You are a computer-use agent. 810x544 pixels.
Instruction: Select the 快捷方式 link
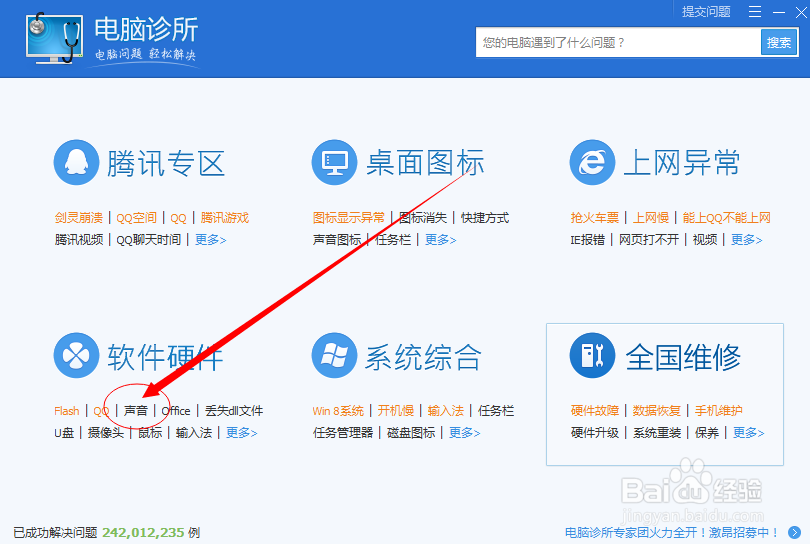(485, 218)
